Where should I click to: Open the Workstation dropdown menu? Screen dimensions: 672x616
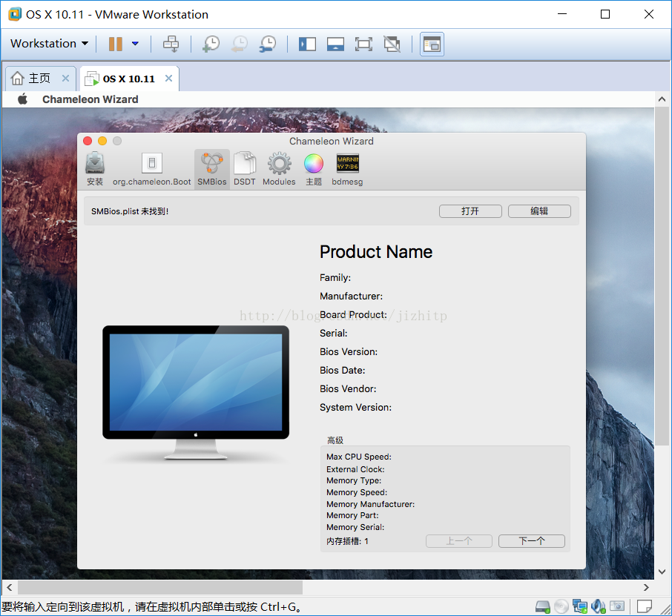49,43
